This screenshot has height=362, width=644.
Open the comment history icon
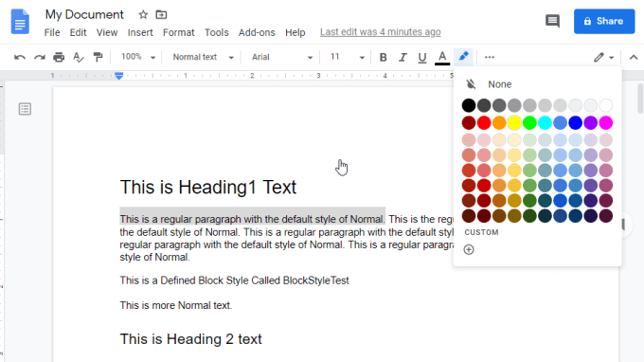click(x=552, y=21)
